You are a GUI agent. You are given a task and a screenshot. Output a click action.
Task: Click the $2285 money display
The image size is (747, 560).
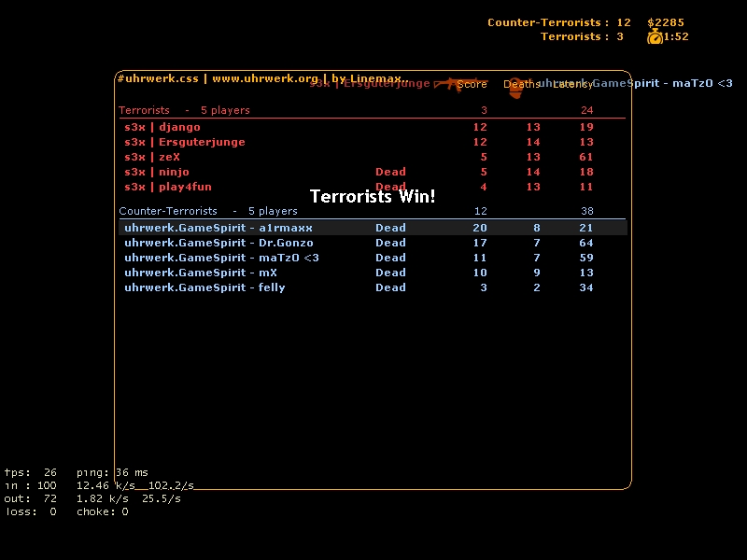click(x=666, y=22)
